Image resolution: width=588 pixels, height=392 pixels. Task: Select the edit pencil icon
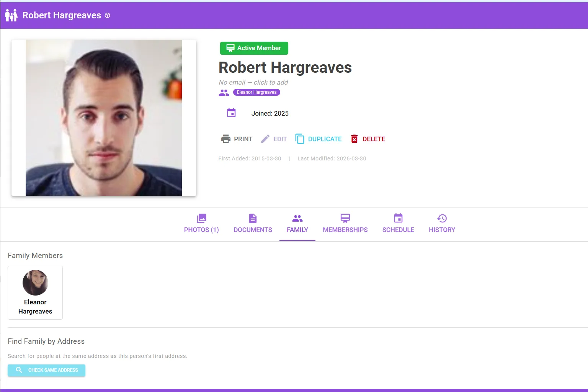(x=265, y=139)
